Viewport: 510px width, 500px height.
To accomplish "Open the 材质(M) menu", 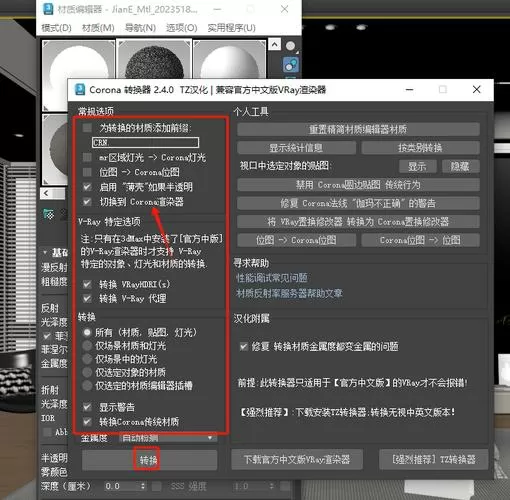I will [x=98, y=28].
